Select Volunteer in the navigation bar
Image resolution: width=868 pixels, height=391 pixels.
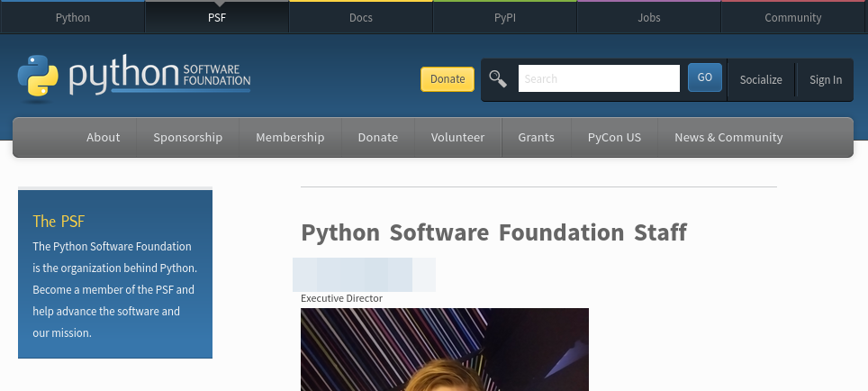coord(457,137)
